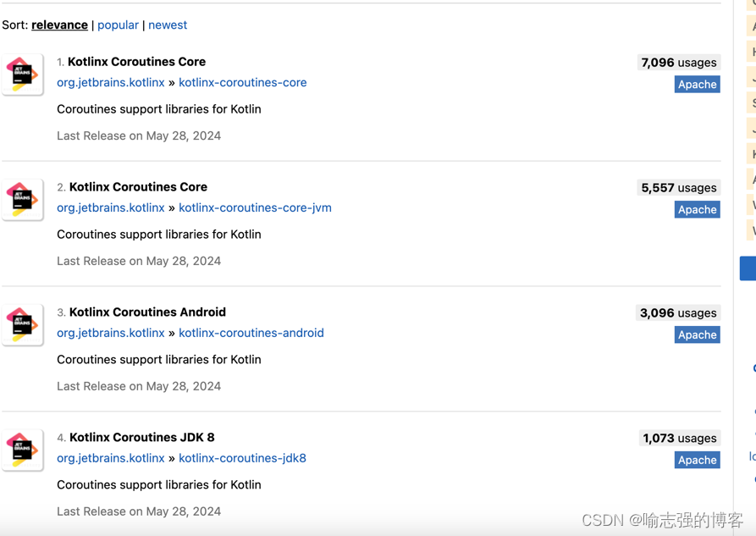Screen dimensions: 756x536
Task: Sort results by newest
Action: coord(168,25)
